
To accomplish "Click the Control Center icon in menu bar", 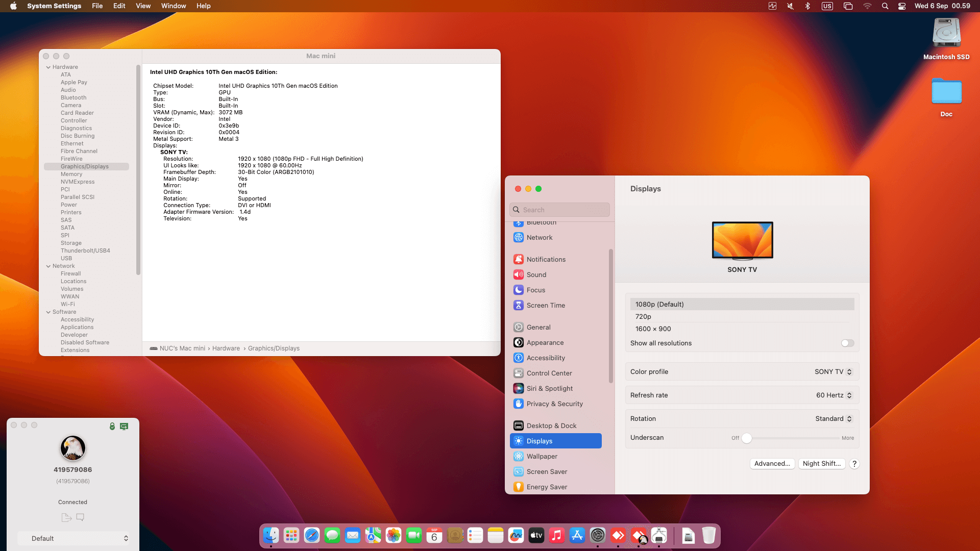I will click(902, 6).
